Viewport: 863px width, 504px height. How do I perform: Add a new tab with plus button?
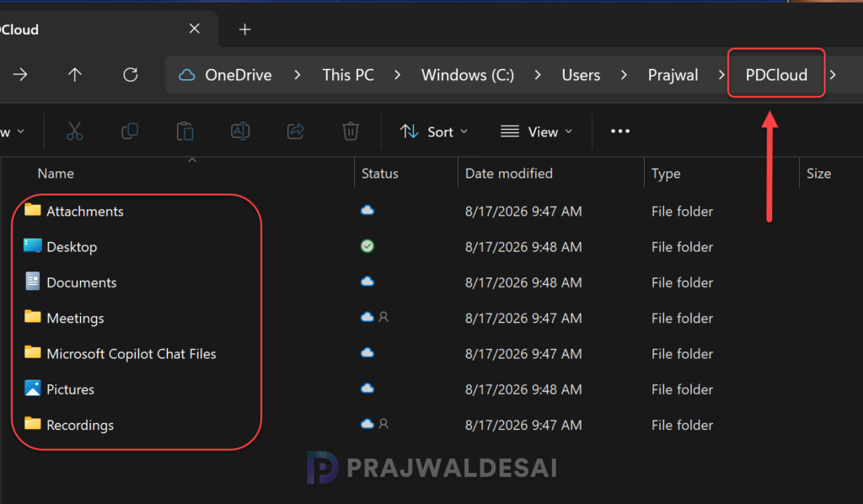pyautogui.click(x=245, y=29)
